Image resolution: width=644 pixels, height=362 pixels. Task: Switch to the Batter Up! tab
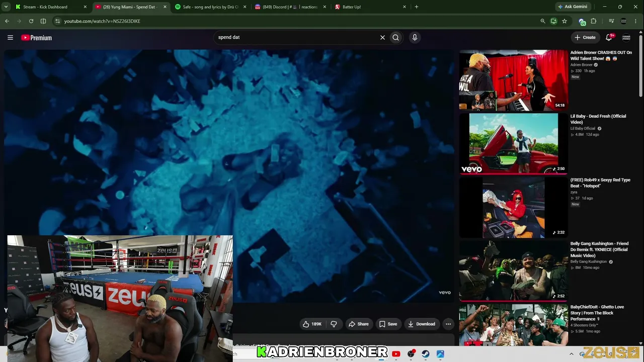pyautogui.click(x=370, y=7)
